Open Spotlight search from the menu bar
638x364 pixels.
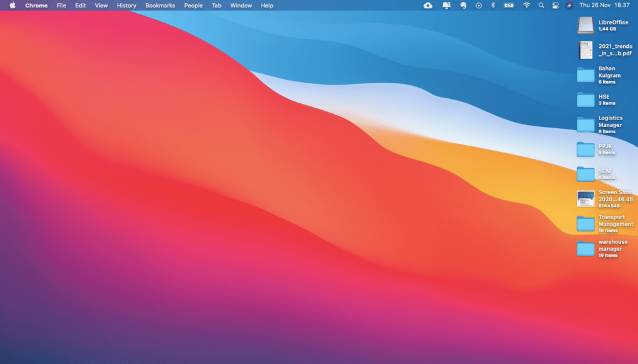click(541, 5)
